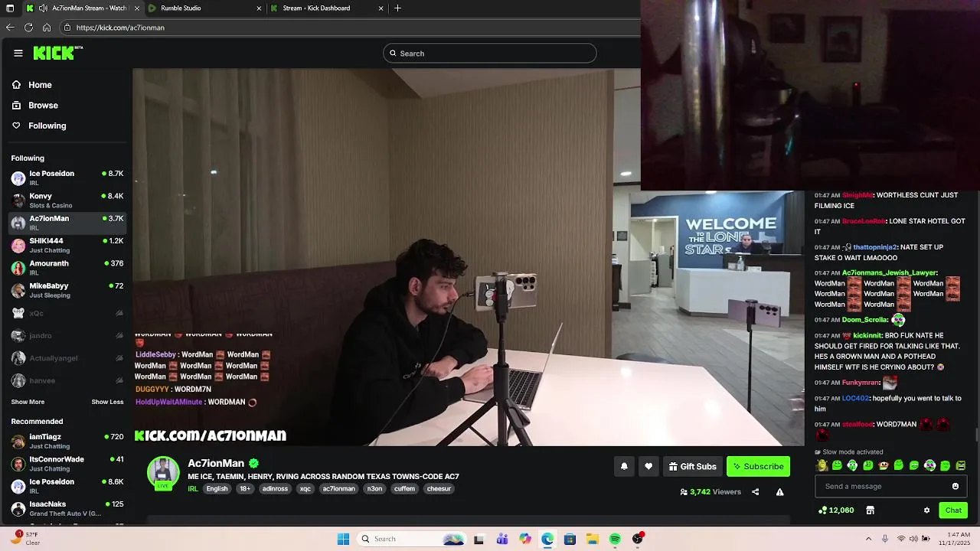The height and width of the screenshot is (551, 980).
Task: Open Microsoft Store from the taskbar
Action: [570, 539]
